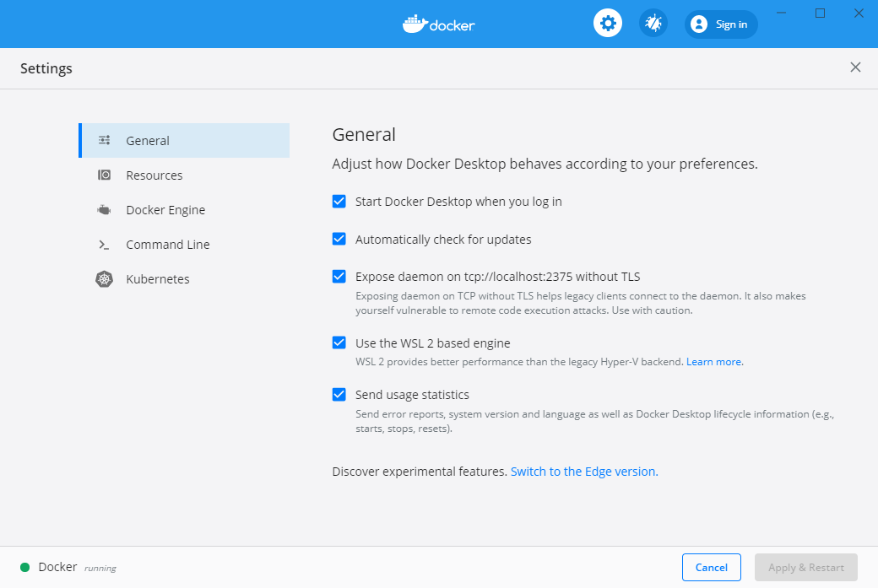Toggle Use the WSL 2 based engine
This screenshot has width=878, height=588.
tap(339, 343)
